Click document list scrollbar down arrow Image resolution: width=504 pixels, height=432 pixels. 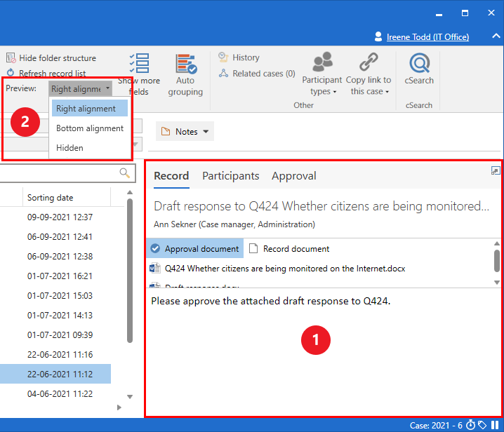point(497,283)
